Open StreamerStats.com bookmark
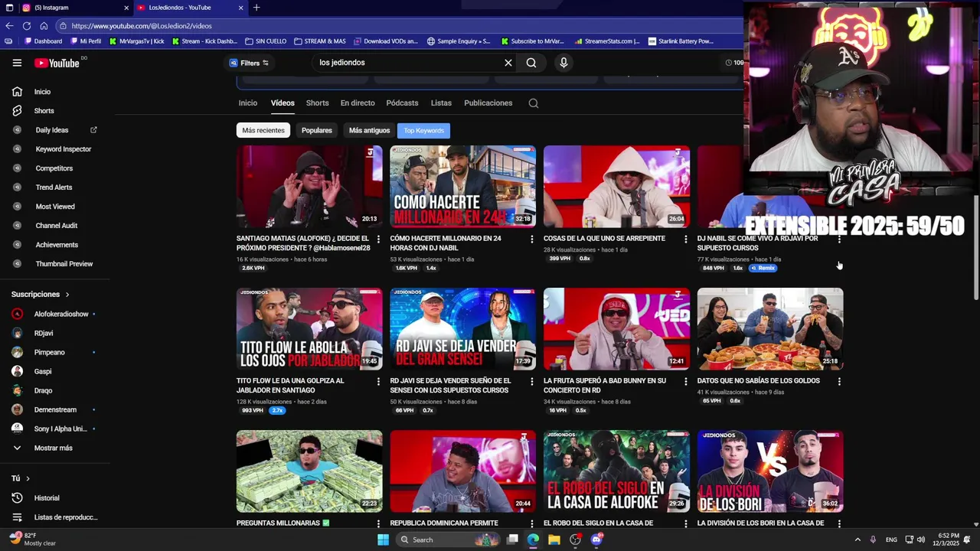The height and width of the screenshot is (551, 980). (606, 41)
